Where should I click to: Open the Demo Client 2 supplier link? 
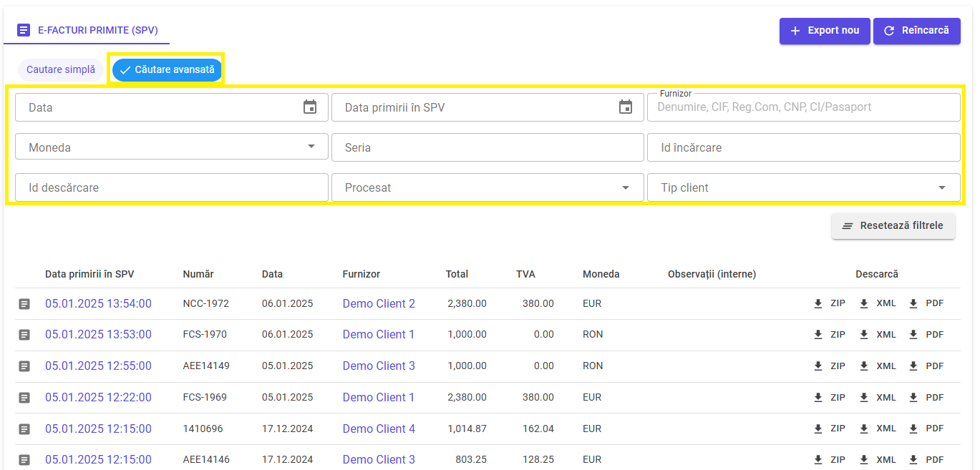[x=379, y=303]
